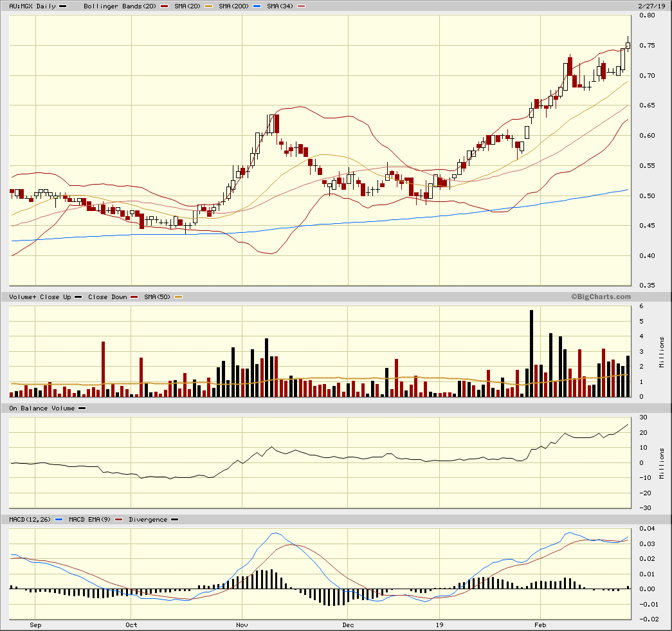Click the red Bollinger Bands legend swatch

click(x=164, y=6)
